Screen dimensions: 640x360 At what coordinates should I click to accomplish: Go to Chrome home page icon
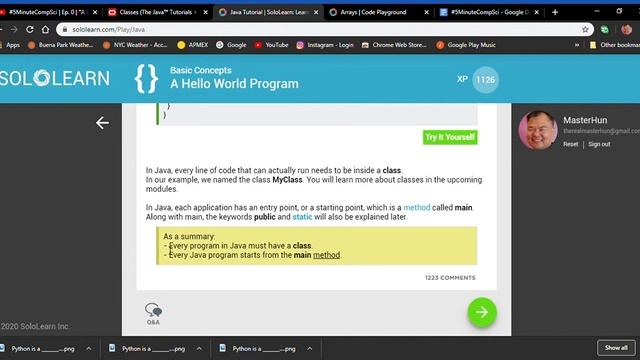click(x=45, y=29)
